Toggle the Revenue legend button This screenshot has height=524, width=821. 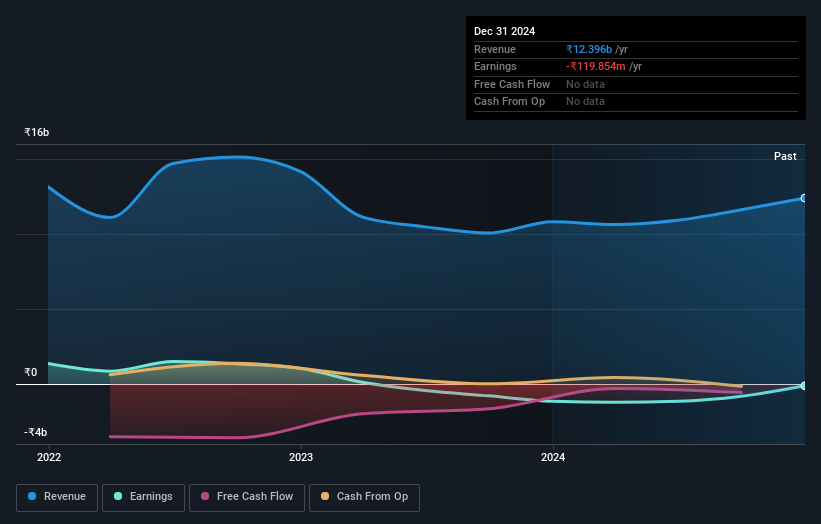coord(57,497)
